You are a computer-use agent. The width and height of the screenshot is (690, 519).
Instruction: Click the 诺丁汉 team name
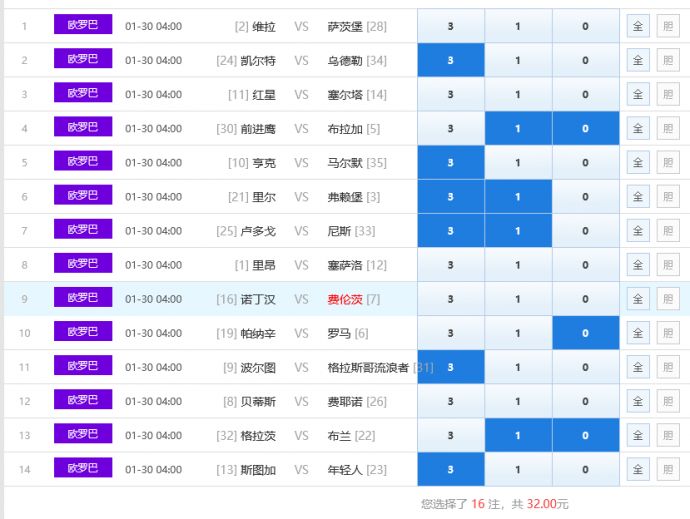pyautogui.click(x=258, y=299)
